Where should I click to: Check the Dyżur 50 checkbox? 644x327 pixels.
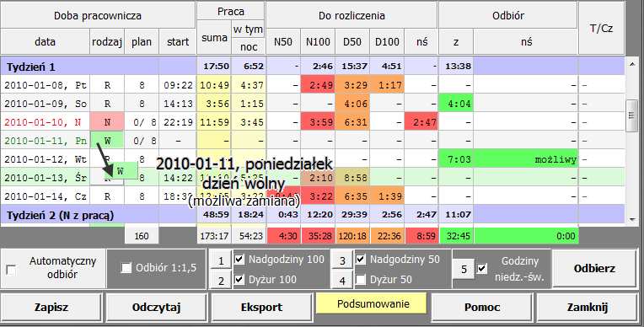[360, 280]
